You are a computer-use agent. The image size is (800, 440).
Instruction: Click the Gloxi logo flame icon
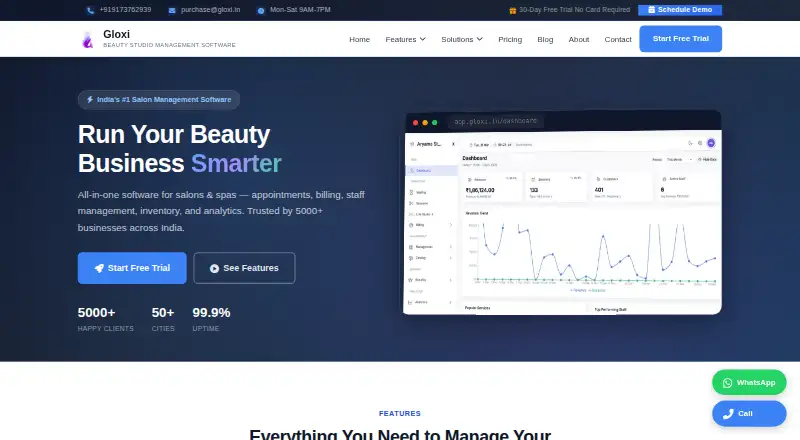pos(88,39)
